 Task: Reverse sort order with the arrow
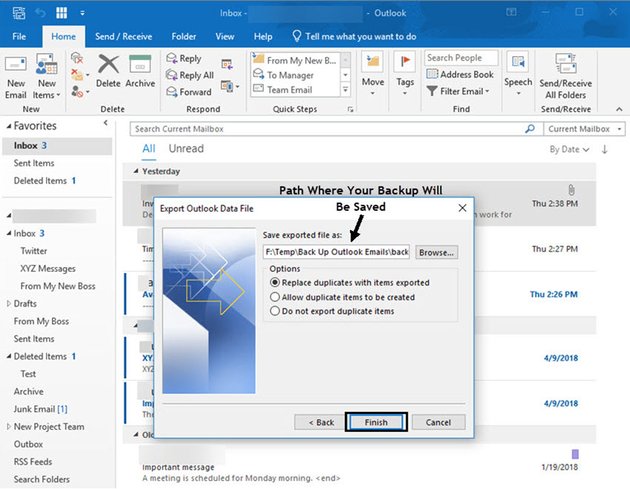605,149
